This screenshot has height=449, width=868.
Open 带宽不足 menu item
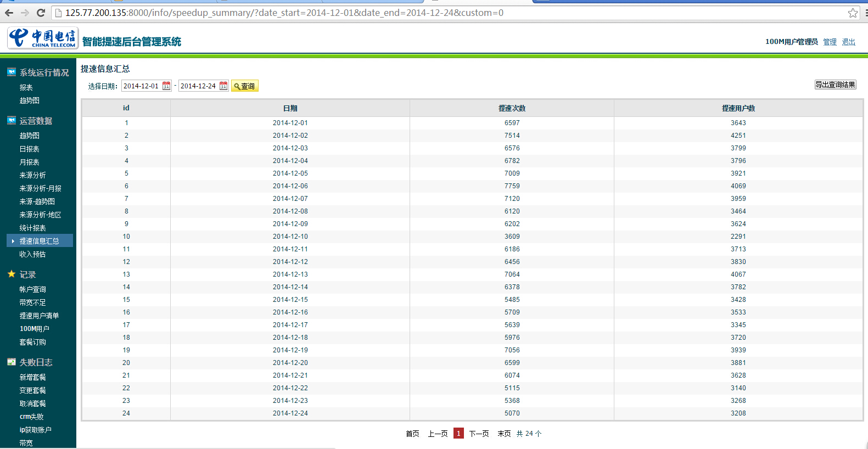[x=32, y=302]
